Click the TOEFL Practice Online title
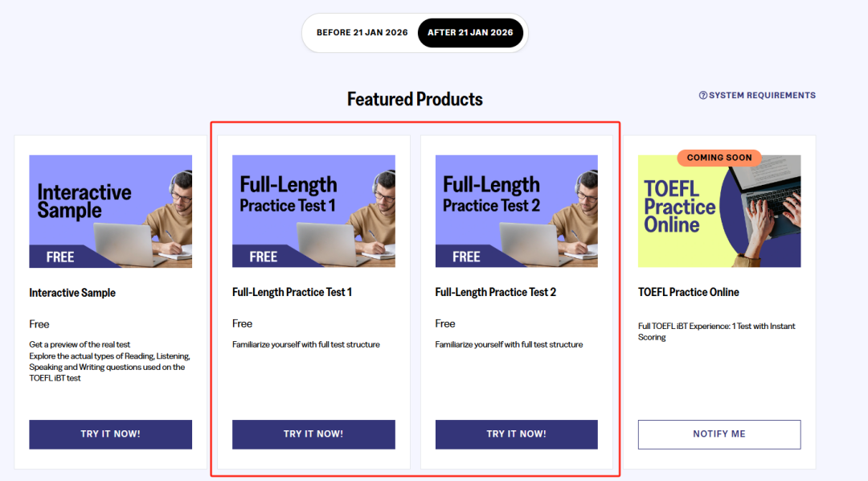868x481 pixels. click(x=688, y=292)
